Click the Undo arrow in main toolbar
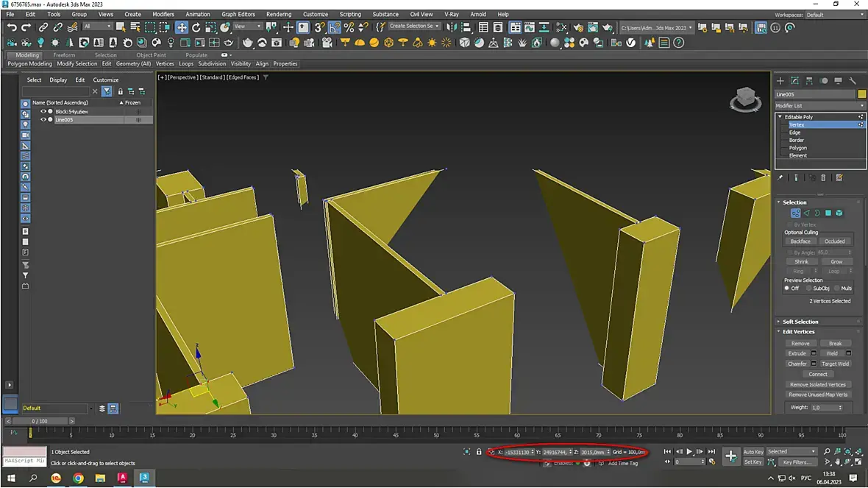Screen dimensions: 868x488 coord(12,27)
